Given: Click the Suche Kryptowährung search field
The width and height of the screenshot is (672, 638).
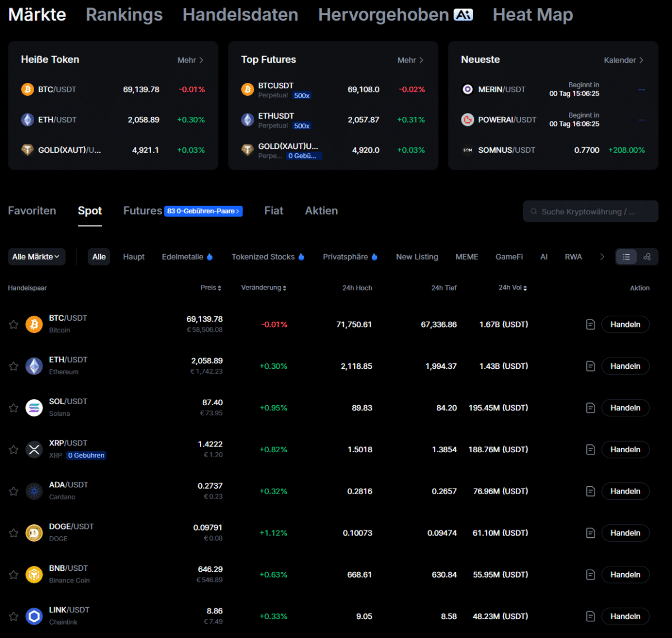Looking at the screenshot, I should (x=590, y=211).
